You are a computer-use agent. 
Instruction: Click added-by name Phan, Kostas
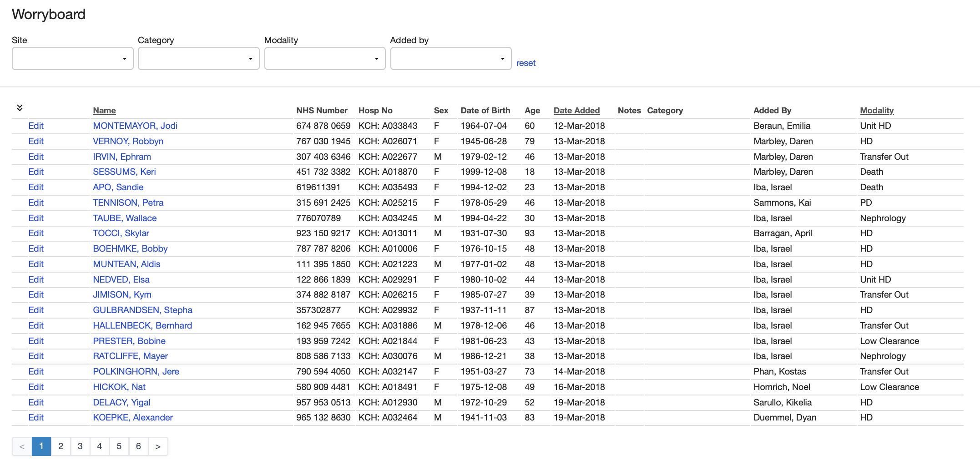click(x=780, y=372)
